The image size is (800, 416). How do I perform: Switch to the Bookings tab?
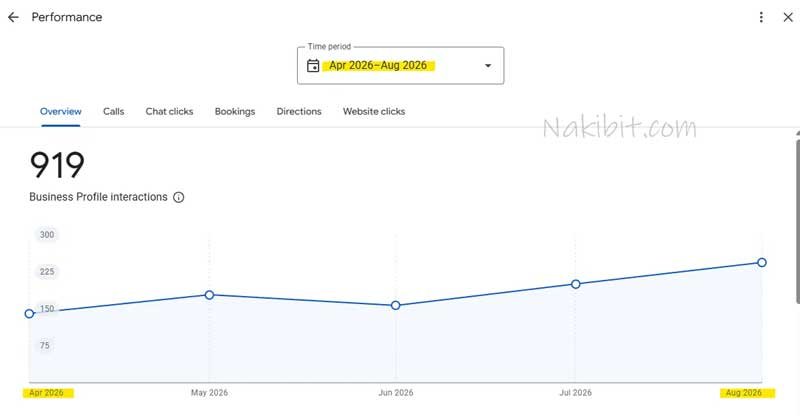tap(235, 111)
